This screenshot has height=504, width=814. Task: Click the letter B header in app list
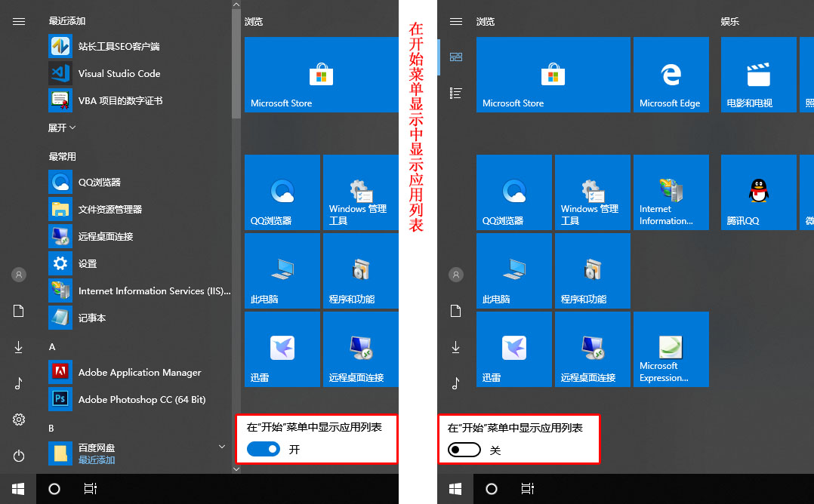pos(51,428)
